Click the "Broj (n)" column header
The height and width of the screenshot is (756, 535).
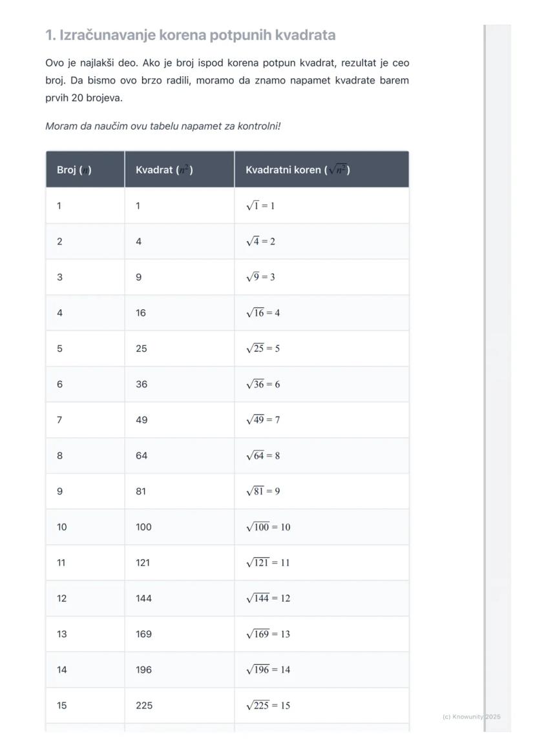tap(74, 170)
